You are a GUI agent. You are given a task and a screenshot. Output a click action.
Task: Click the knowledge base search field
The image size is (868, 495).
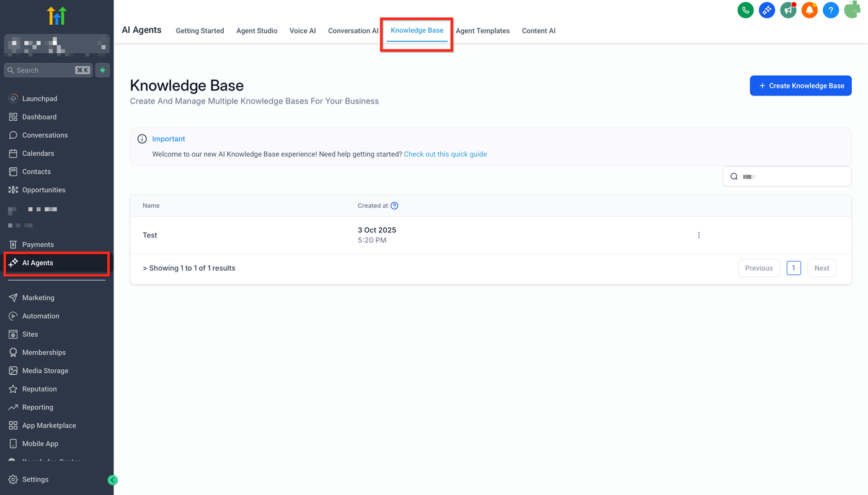[792, 177]
